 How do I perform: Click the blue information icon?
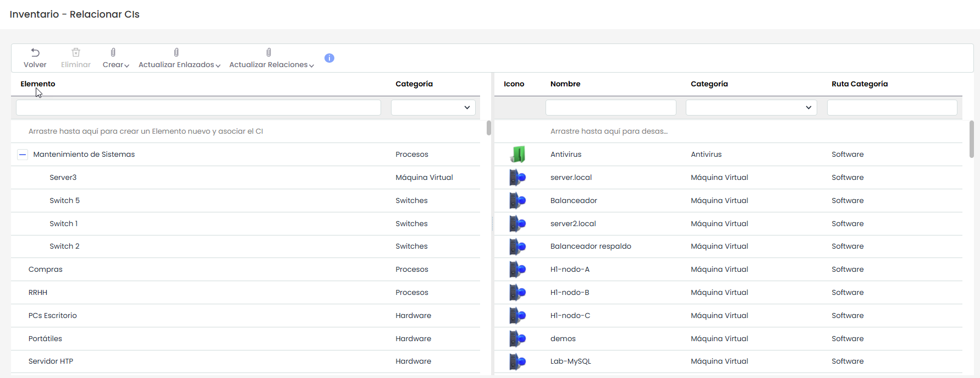329,58
